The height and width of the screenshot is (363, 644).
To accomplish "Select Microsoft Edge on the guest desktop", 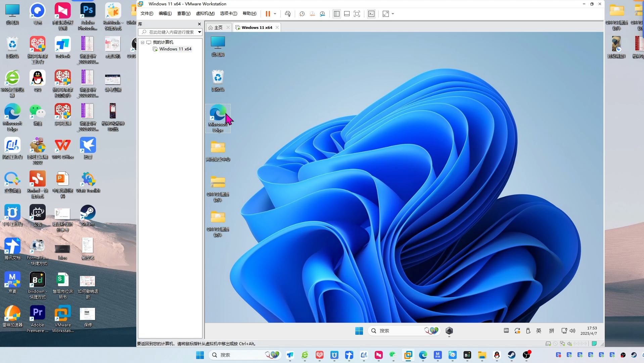I will (x=218, y=118).
